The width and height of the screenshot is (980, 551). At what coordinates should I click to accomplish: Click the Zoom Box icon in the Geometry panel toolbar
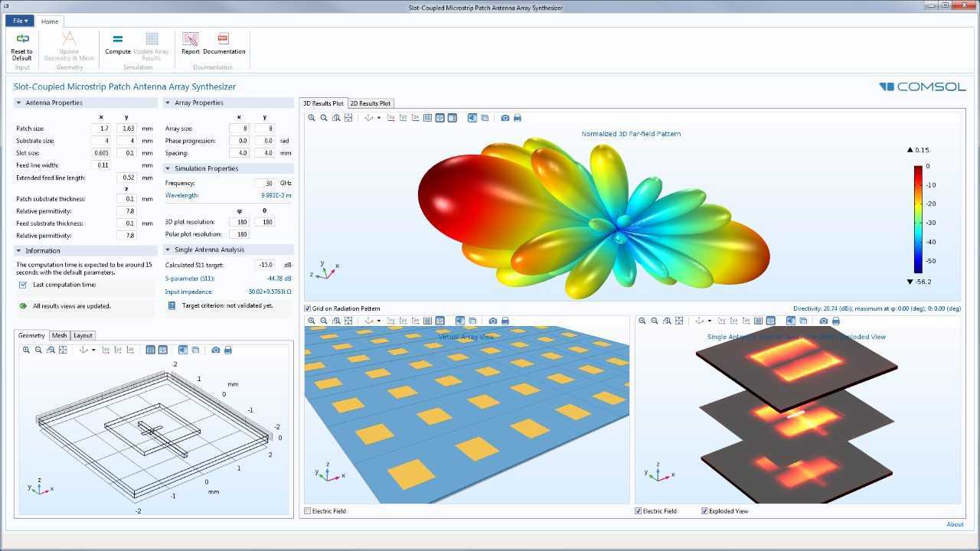click(50, 350)
